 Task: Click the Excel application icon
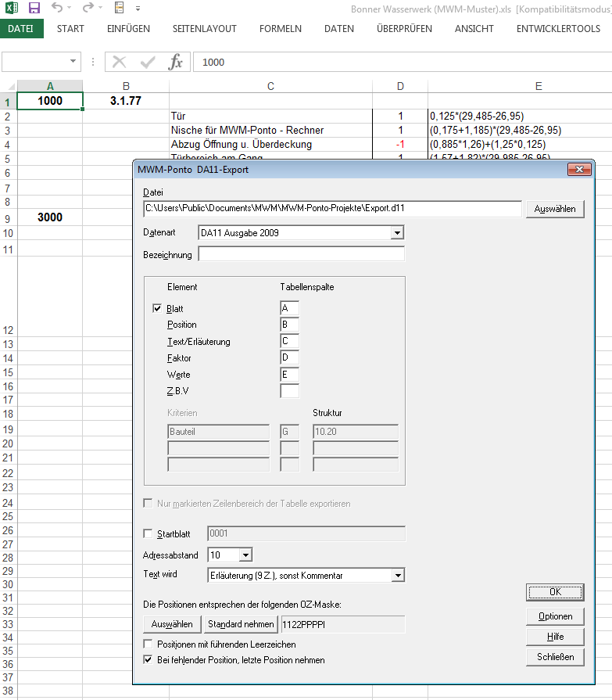12,9
